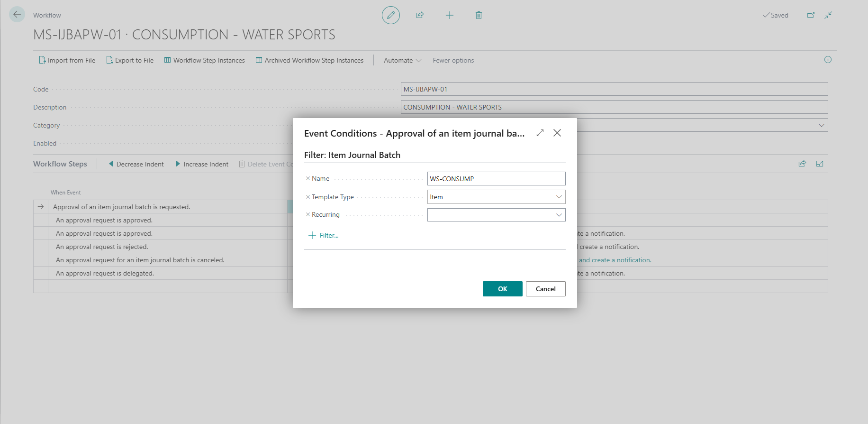The width and height of the screenshot is (868, 424).
Task: Click row selector arrow of first step
Action: (x=41, y=207)
